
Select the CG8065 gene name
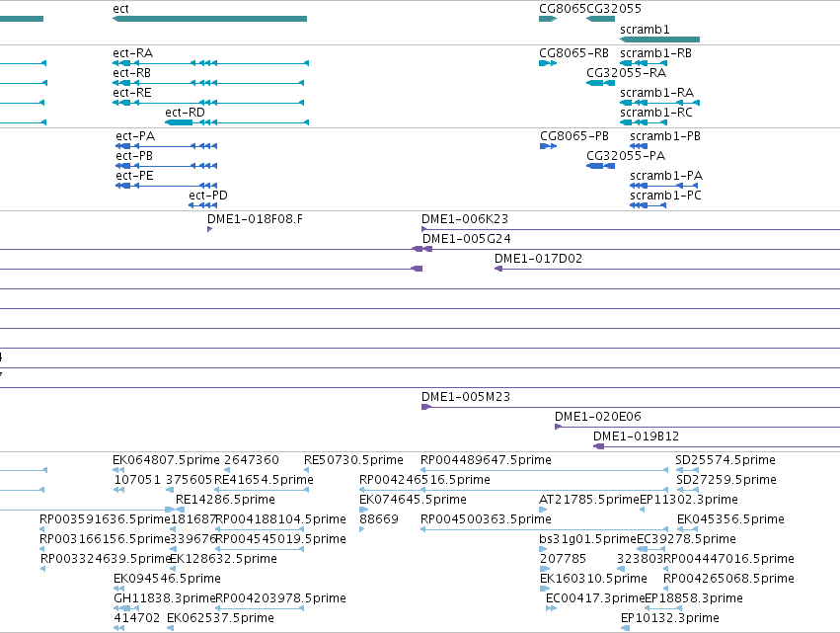click(563, 9)
